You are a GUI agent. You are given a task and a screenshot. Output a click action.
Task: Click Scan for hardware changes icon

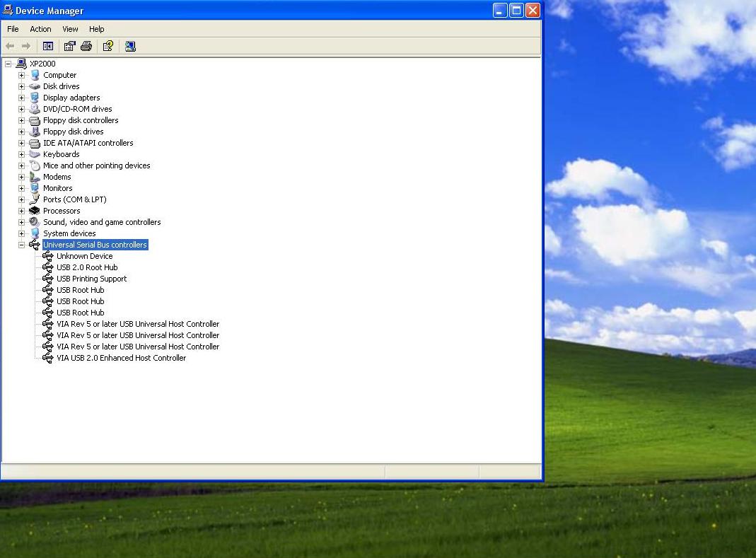coord(130,46)
